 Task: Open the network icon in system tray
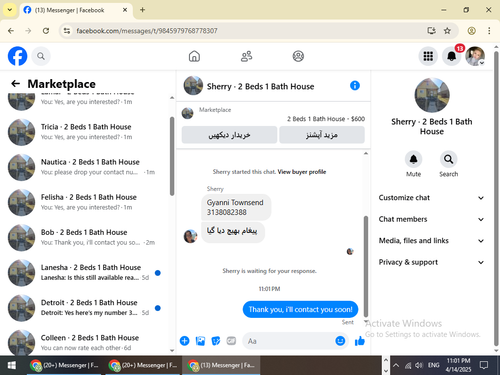[x=408, y=365]
